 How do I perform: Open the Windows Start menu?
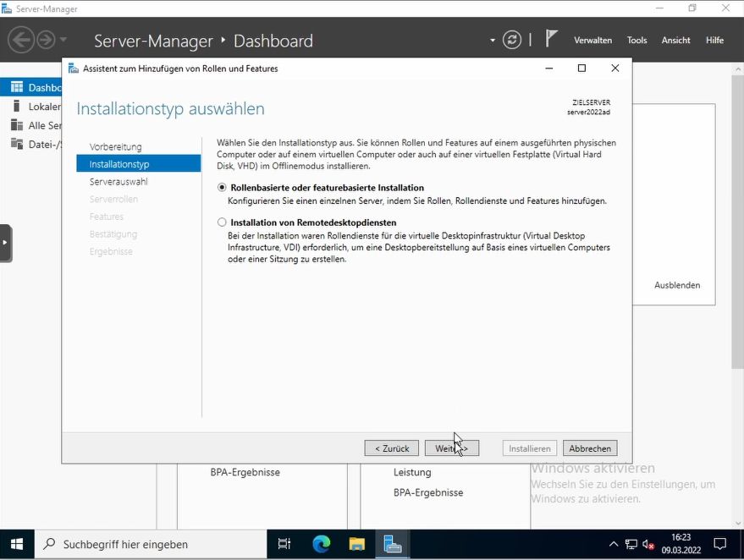click(17, 545)
